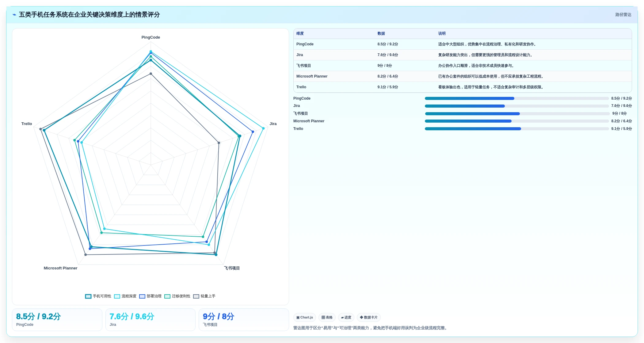Toggle the 流程深度 legend series
Viewport: 644px width, 343px height.
click(125, 296)
